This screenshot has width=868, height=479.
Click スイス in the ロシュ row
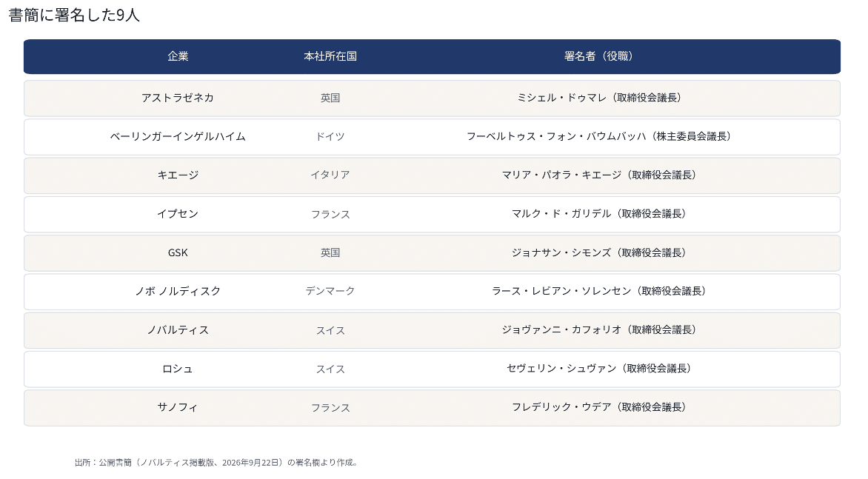point(330,369)
